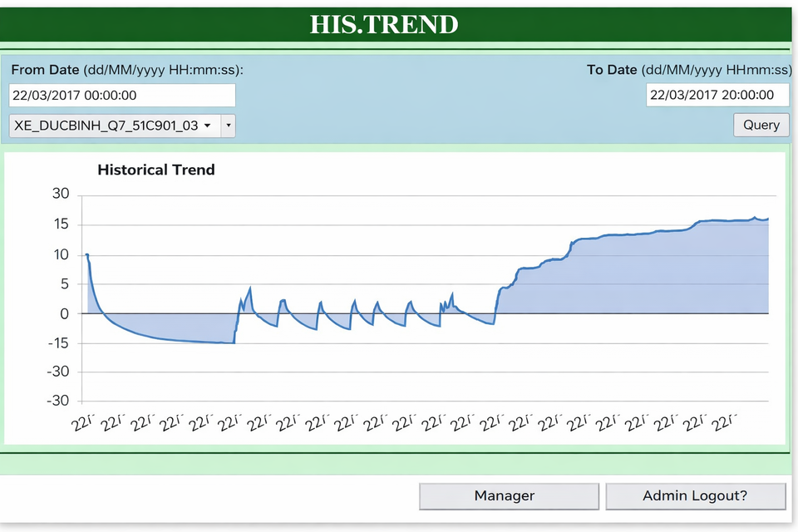Click the 10 y-axis label
The width and height of the screenshot is (798, 532).
point(61,254)
